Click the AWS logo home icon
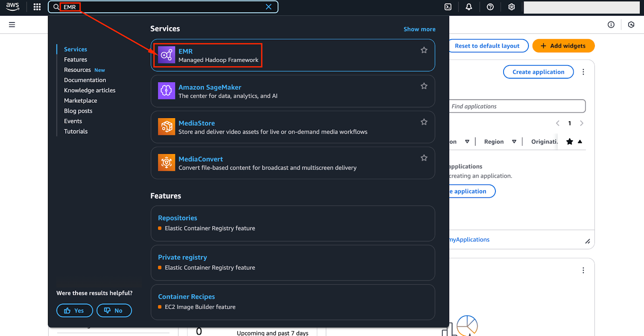Screen dimensions: 644x336 pos(12,7)
